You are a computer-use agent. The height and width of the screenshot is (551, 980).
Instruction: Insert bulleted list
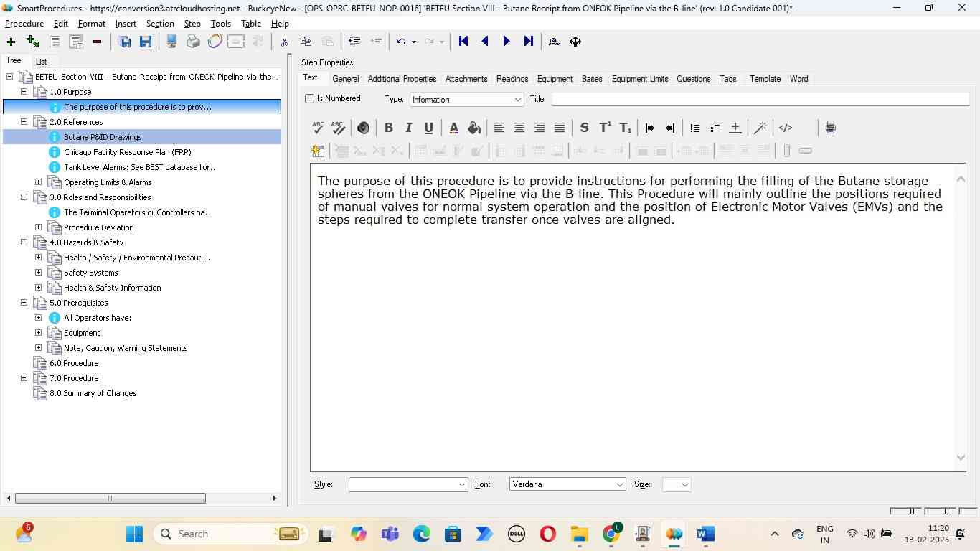click(694, 128)
